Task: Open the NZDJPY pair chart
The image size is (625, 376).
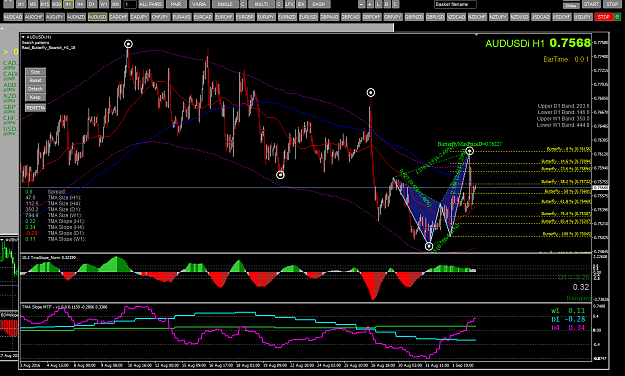Action: [499, 17]
